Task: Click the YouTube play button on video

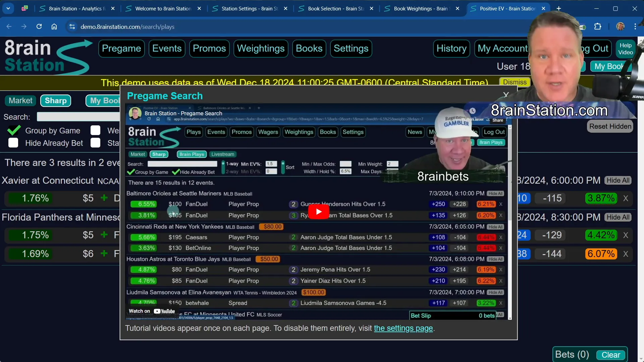Action: [318, 212]
